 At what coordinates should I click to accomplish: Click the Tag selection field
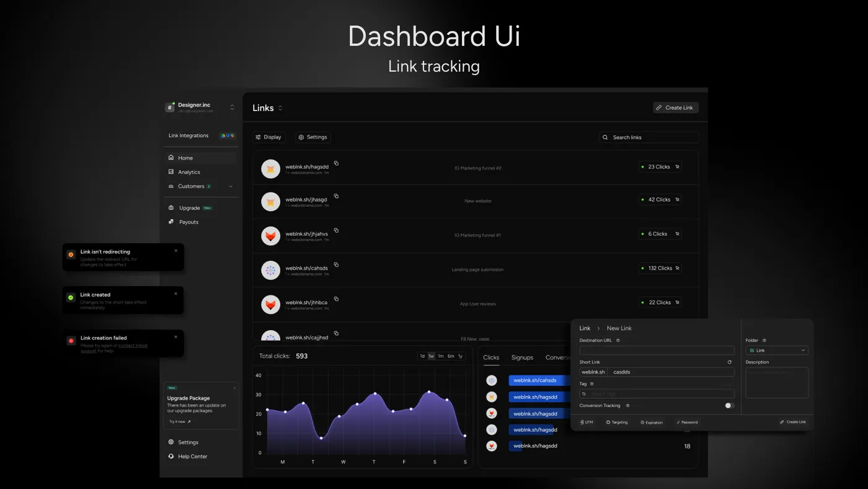click(657, 393)
